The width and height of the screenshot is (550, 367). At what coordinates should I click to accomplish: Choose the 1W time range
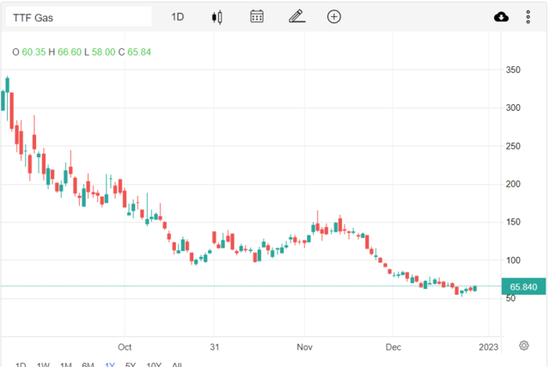(43, 365)
